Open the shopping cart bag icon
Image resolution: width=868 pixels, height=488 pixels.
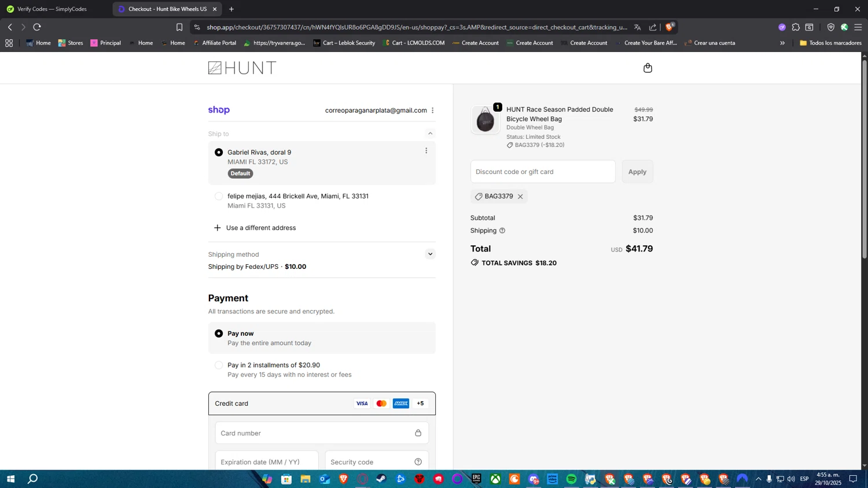point(648,68)
